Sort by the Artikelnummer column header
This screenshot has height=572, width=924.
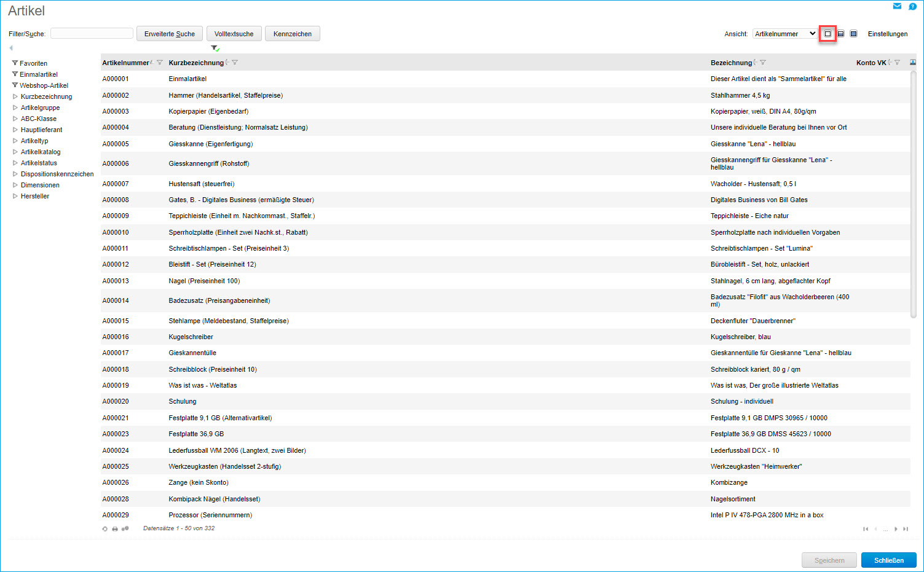[x=125, y=63]
